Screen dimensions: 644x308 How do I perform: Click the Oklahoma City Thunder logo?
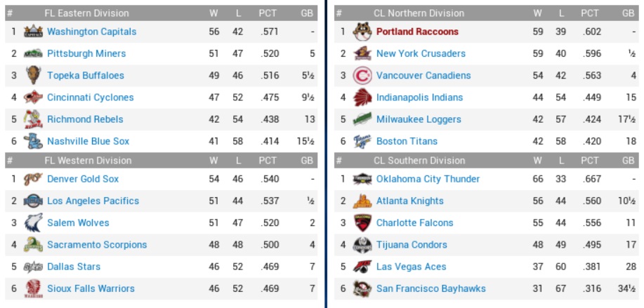[x=362, y=179]
